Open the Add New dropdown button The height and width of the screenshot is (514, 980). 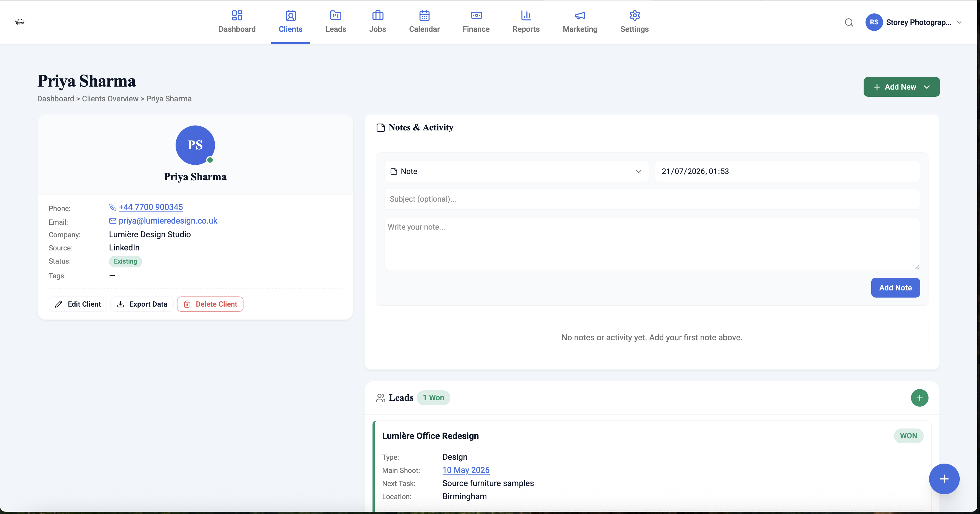click(901, 87)
